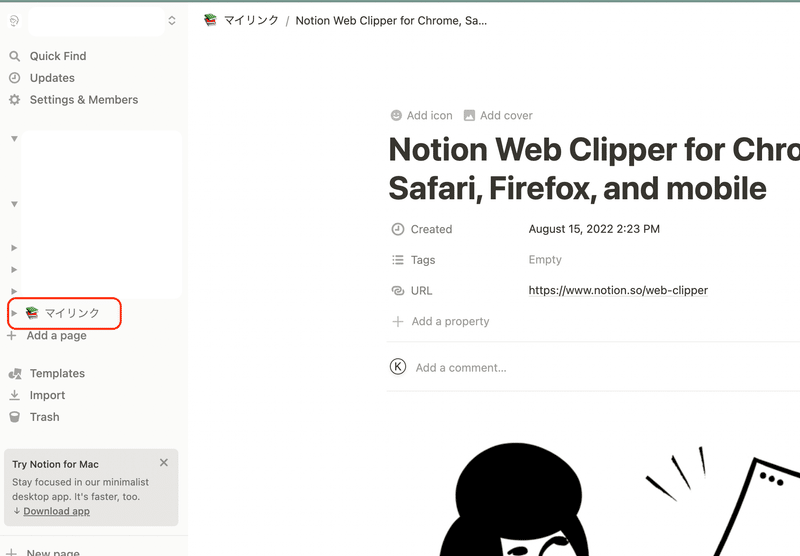Click the clipped page illustration image

click(x=619, y=500)
